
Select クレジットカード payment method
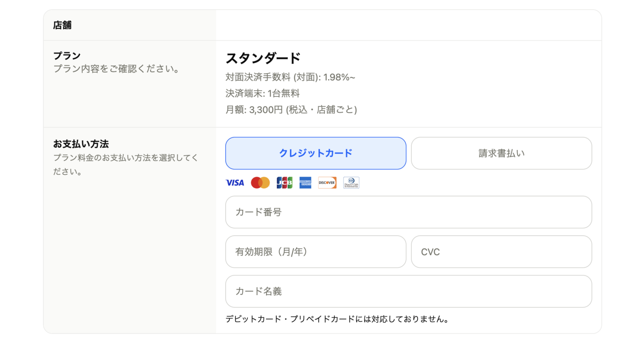coord(316,153)
